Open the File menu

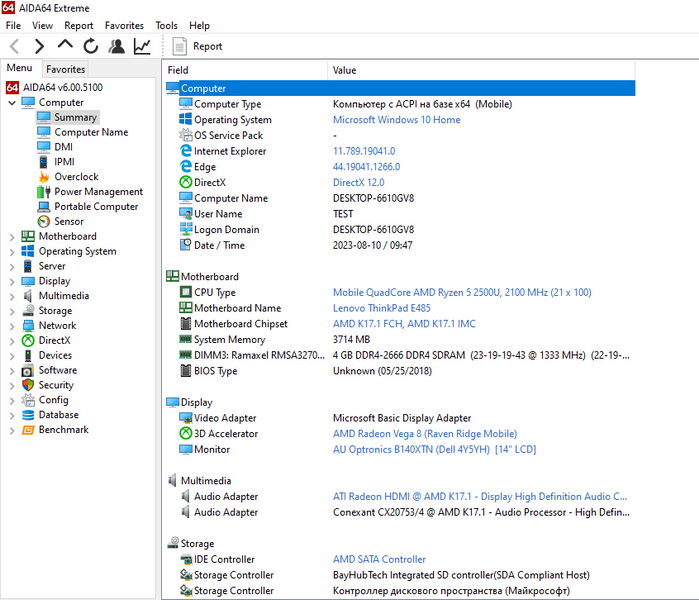(13, 25)
